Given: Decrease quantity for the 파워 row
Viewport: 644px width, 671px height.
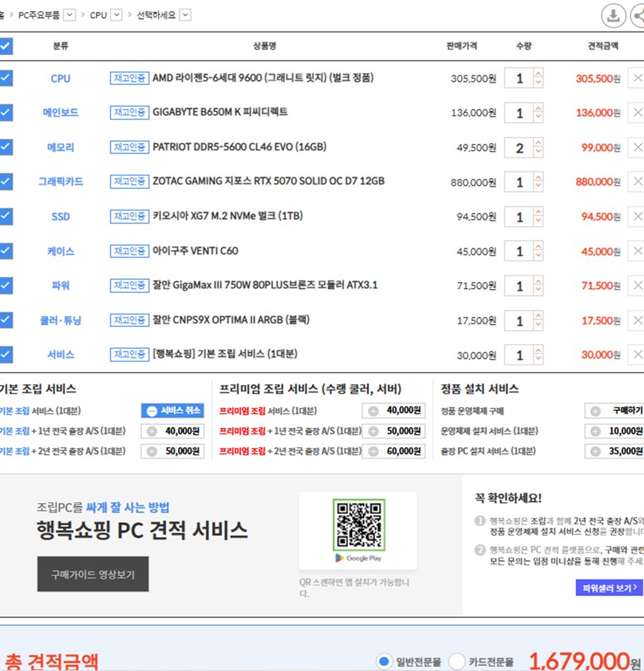Looking at the screenshot, I should coord(538,290).
